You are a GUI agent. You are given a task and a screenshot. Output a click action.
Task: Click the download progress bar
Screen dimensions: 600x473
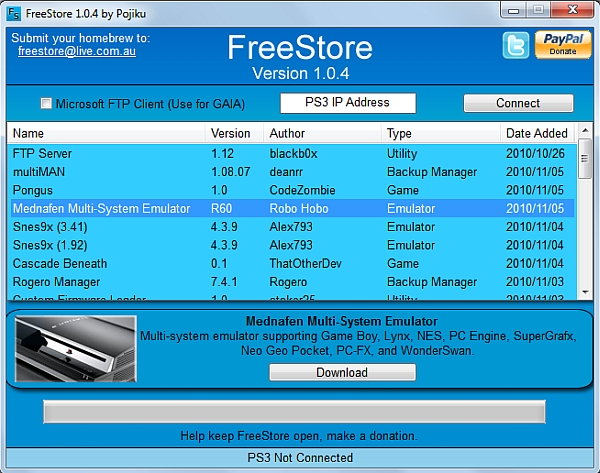click(294, 412)
